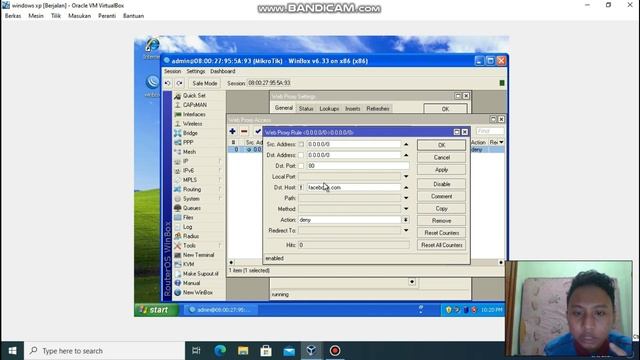Click OK in Web Proxy Settings window
The image size is (640, 360).
point(445,109)
